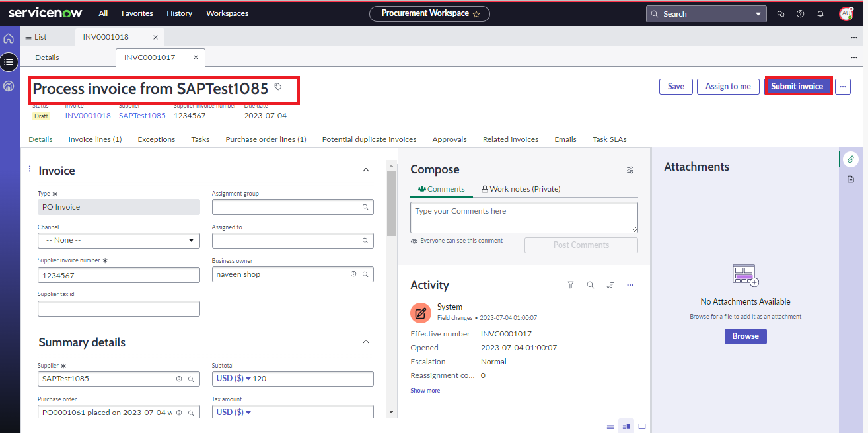This screenshot has height=433, width=868.
Task: Open the Activity more options ellipsis
Action: click(630, 285)
